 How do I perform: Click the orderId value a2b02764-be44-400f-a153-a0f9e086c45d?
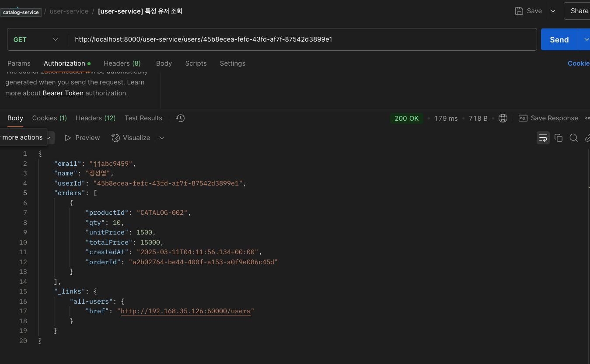click(203, 262)
